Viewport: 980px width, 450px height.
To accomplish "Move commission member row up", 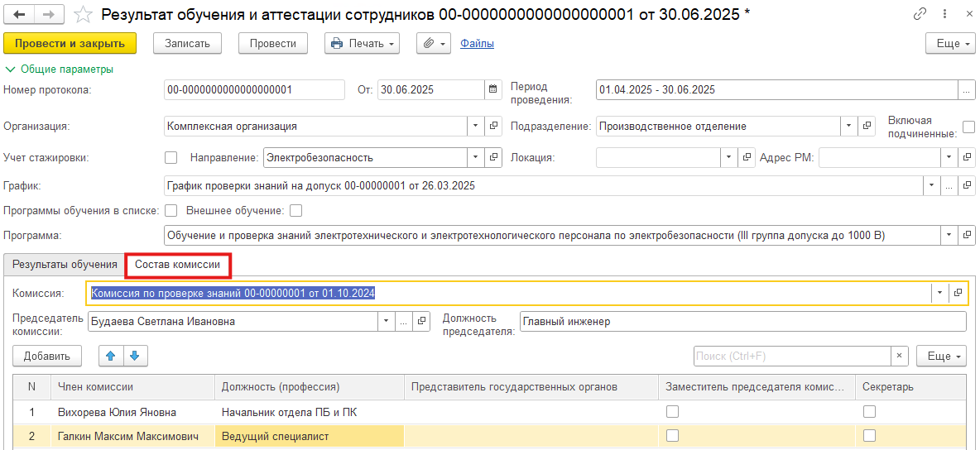I will pyautogui.click(x=110, y=356).
